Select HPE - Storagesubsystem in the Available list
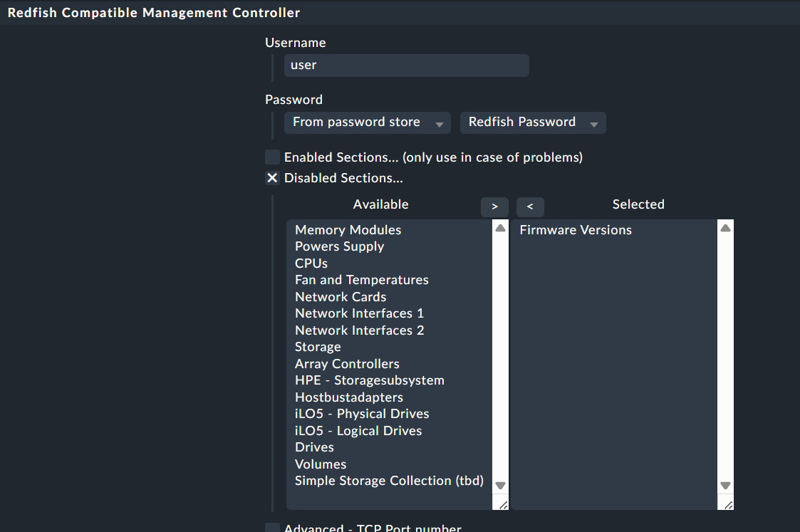800x532 pixels. [369, 380]
